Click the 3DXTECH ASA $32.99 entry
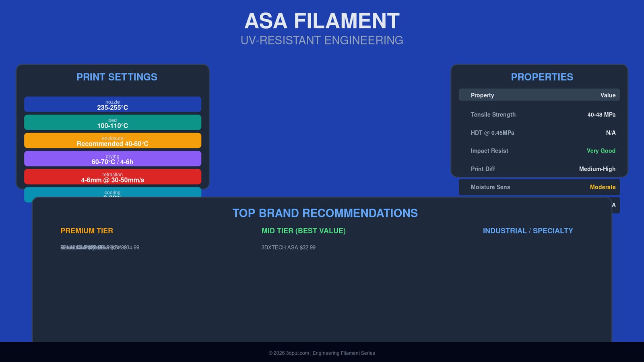The image size is (644, 362). [288, 247]
